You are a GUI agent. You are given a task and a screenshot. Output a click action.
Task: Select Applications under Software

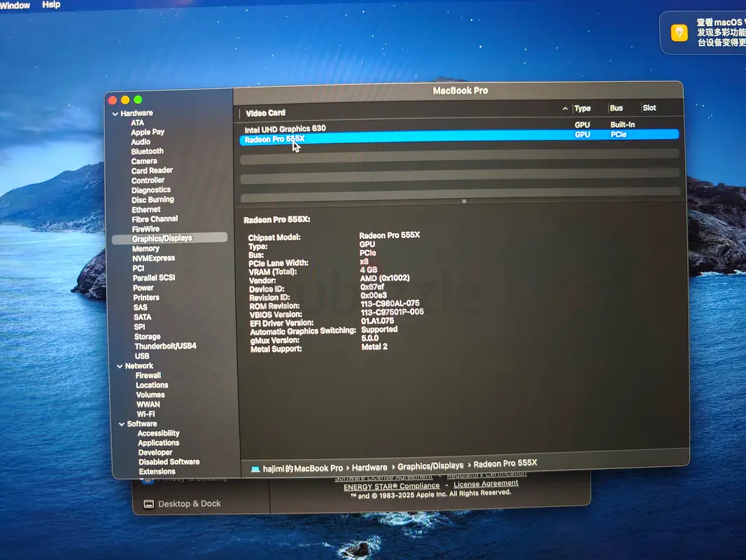point(158,443)
